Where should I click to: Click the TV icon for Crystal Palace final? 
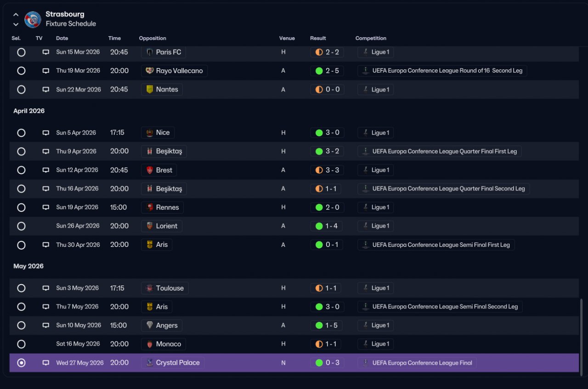pyautogui.click(x=45, y=363)
